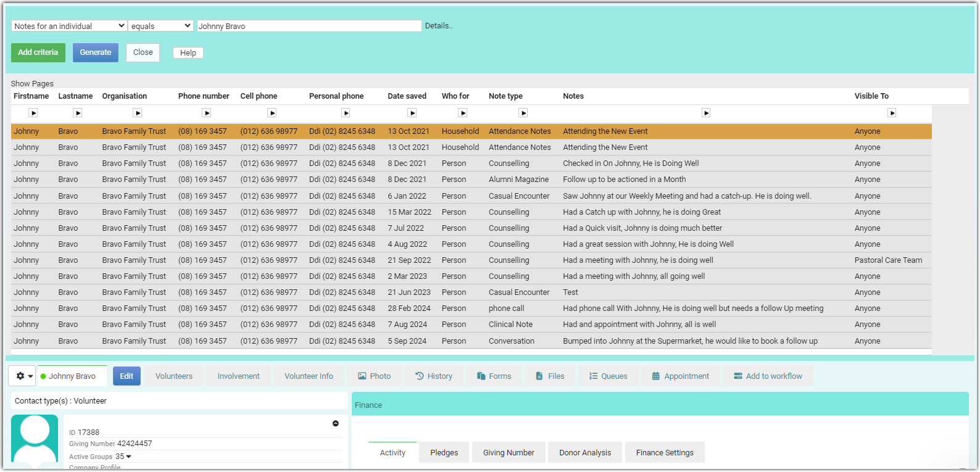This screenshot has width=980, height=472.
Task: Select the Activity finance tab
Action: (392, 452)
